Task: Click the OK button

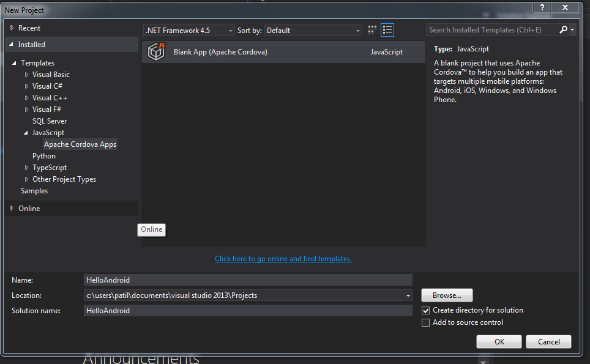Action: click(x=499, y=342)
